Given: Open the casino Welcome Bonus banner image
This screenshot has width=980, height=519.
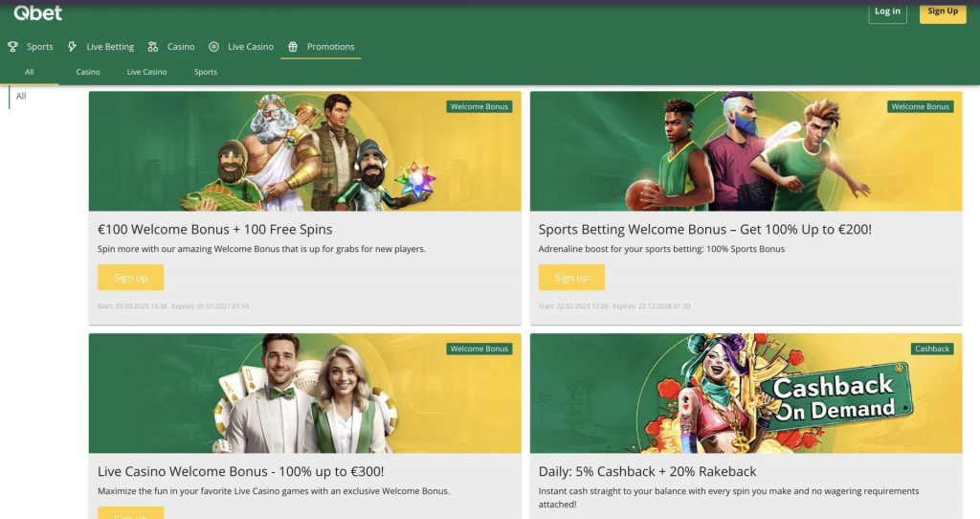Looking at the screenshot, I should click(x=304, y=151).
